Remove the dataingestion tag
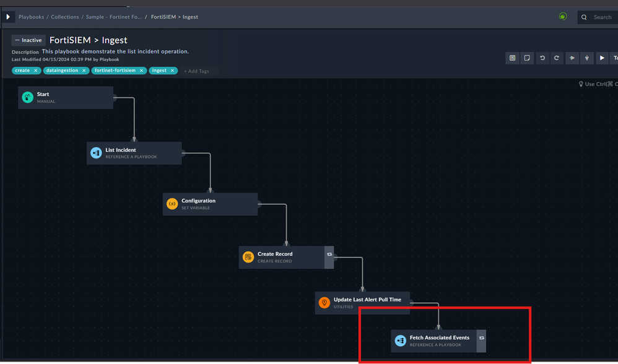This screenshot has width=618, height=364. (84, 71)
